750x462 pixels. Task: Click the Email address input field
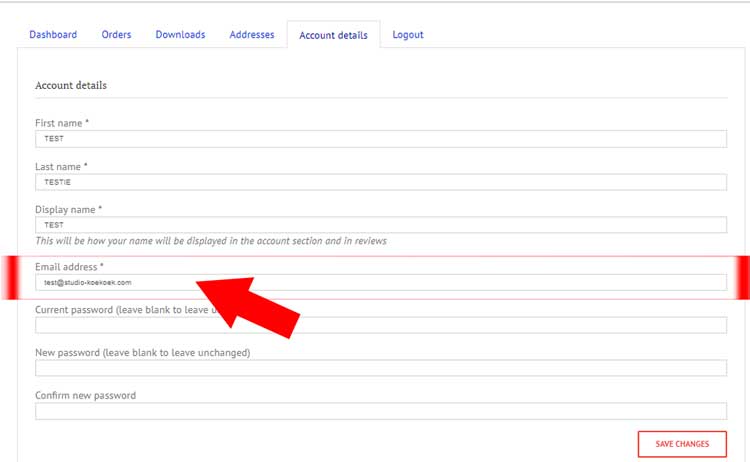pyautogui.click(x=450, y=283)
